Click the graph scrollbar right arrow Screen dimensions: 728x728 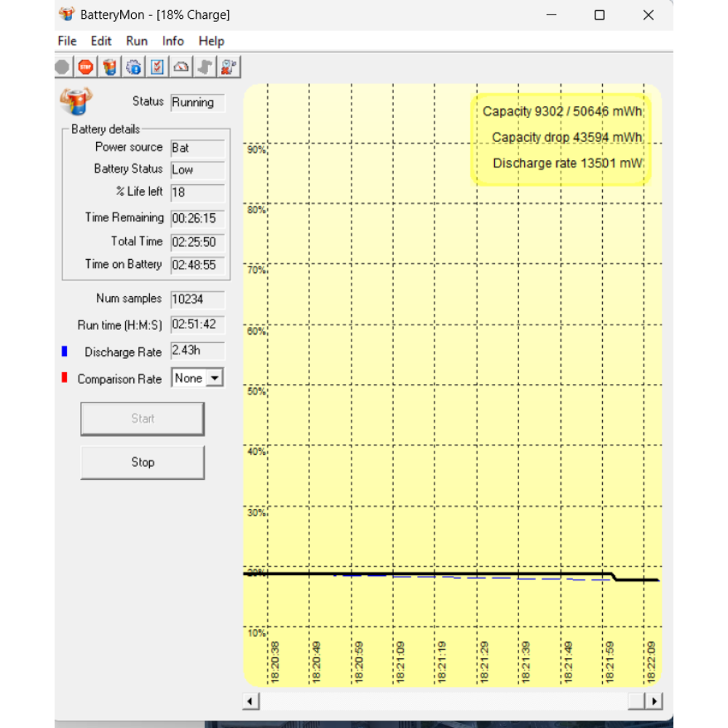click(654, 701)
